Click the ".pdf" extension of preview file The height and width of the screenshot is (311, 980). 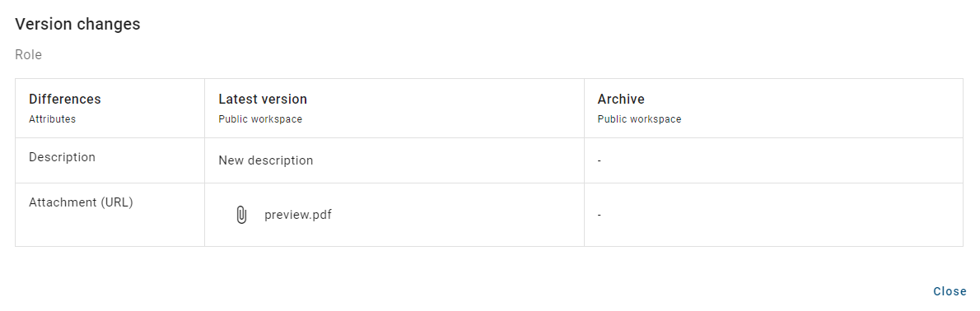[320, 215]
